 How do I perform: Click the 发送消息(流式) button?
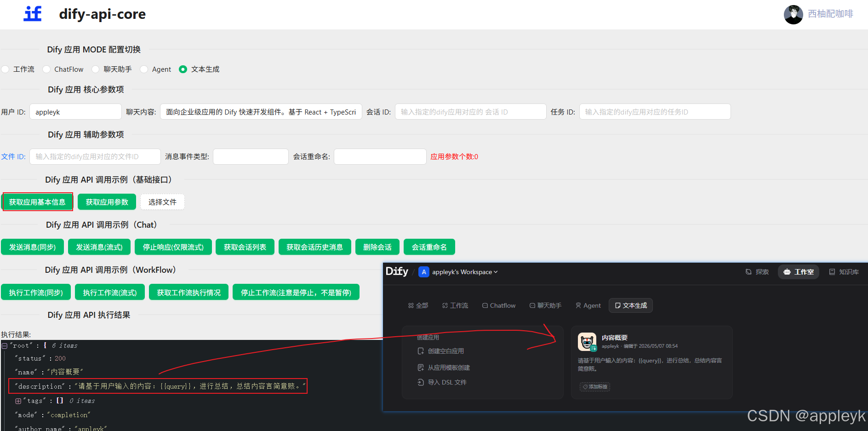99,247
